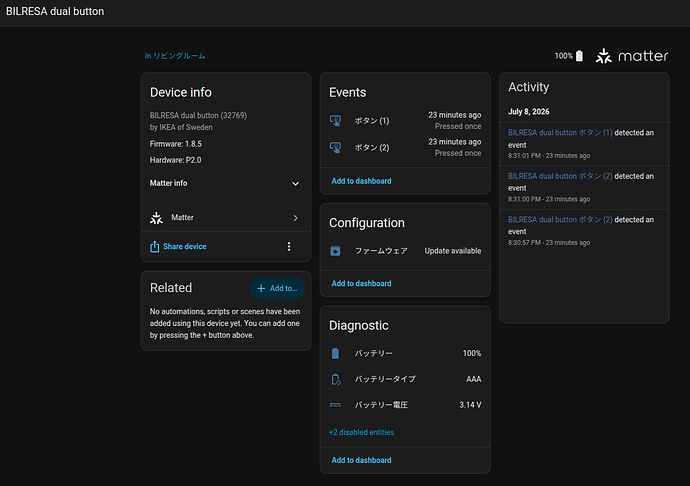Click the Matter star icon in Device info

(x=156, y=217)
